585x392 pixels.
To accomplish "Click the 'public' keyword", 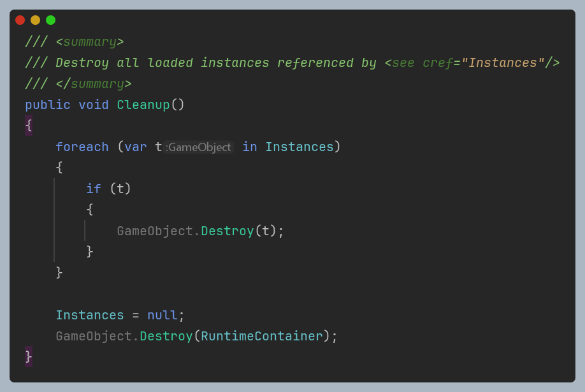I will pos(48,105).
